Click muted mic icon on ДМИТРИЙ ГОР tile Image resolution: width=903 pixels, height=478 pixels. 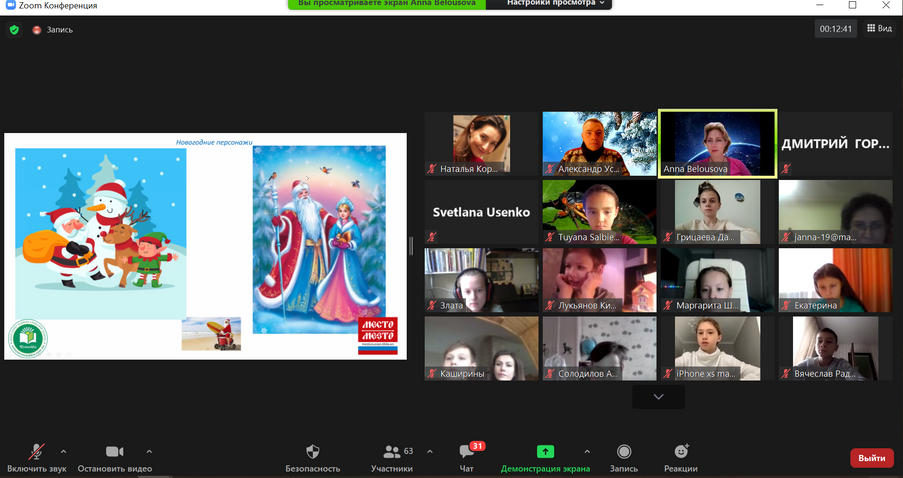click(x=786, y=169)
